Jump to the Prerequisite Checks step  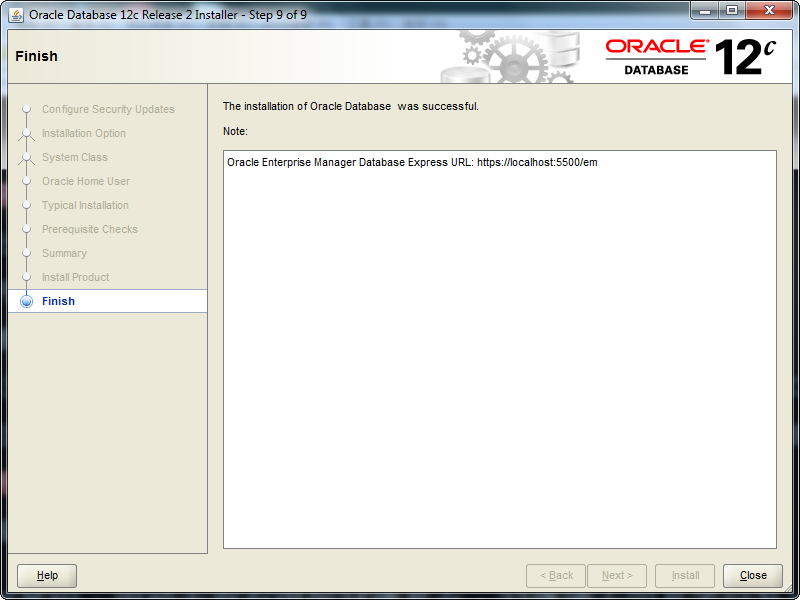90,229
